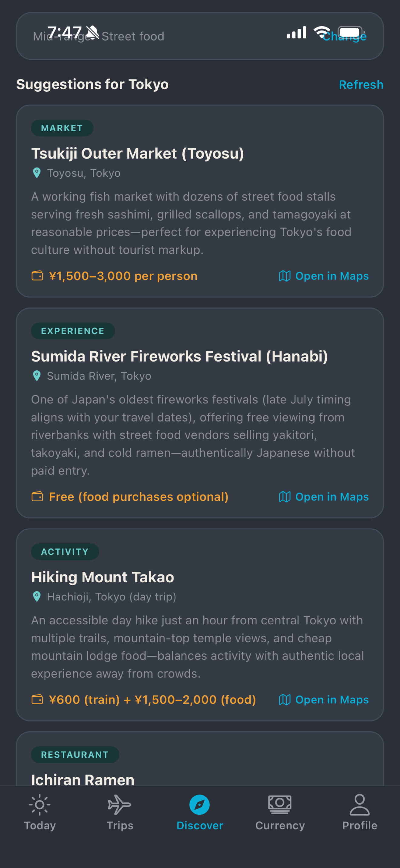Screen dimensions: 400x868
Task: Open the Trips airplane icon
Action: pos(120,805)
